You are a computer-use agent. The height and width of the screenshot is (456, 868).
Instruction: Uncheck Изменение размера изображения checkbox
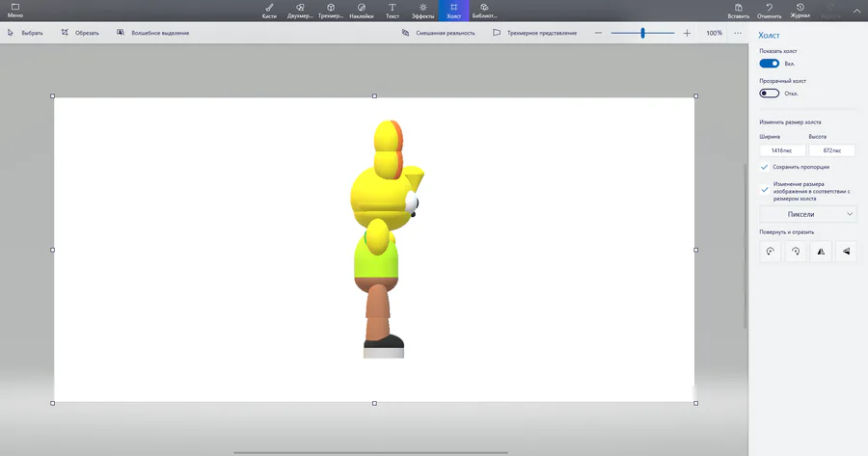pyautogui.click(x=765, y=189)
